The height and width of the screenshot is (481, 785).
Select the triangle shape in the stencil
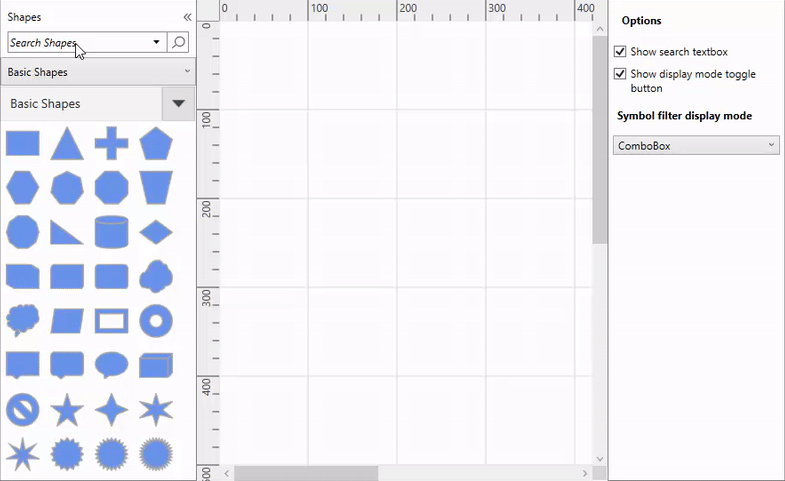pyautogui.click(x=66, y=144)
